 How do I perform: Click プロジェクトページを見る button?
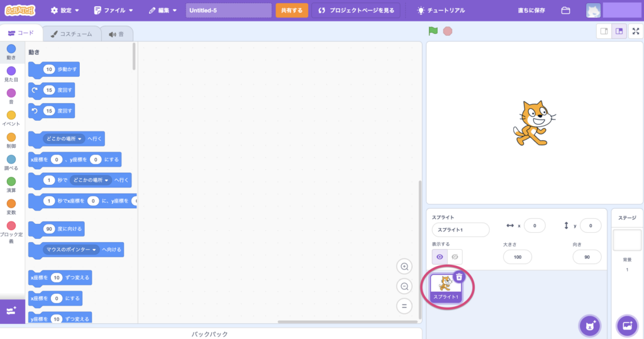coord(356,10)
